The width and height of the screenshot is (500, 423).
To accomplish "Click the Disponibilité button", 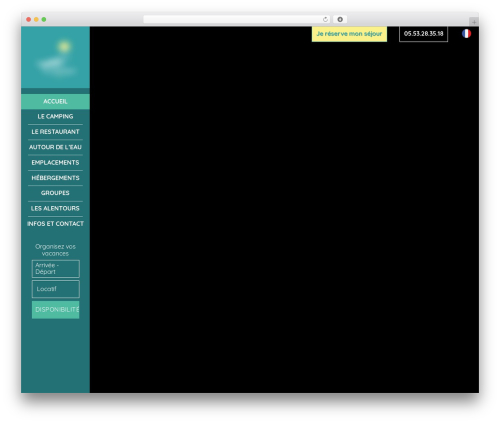I will [56, 310].
